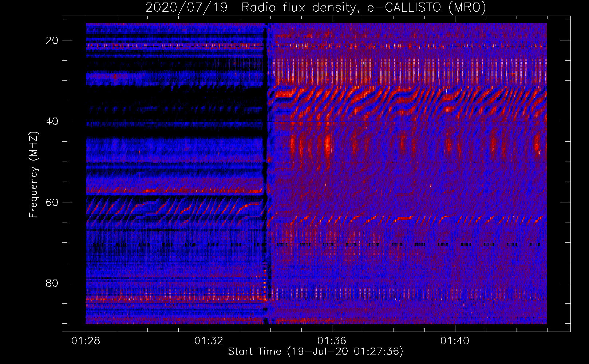Click the '01:28' time tick label
This screenshot has width=589, height=364.
pos(86,341)
